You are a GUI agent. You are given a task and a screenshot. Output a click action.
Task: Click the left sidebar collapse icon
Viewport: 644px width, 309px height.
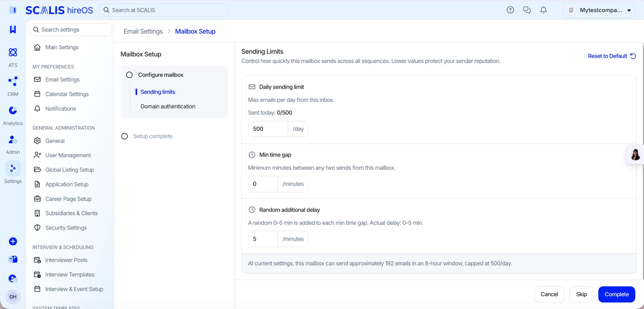(13, 10)
